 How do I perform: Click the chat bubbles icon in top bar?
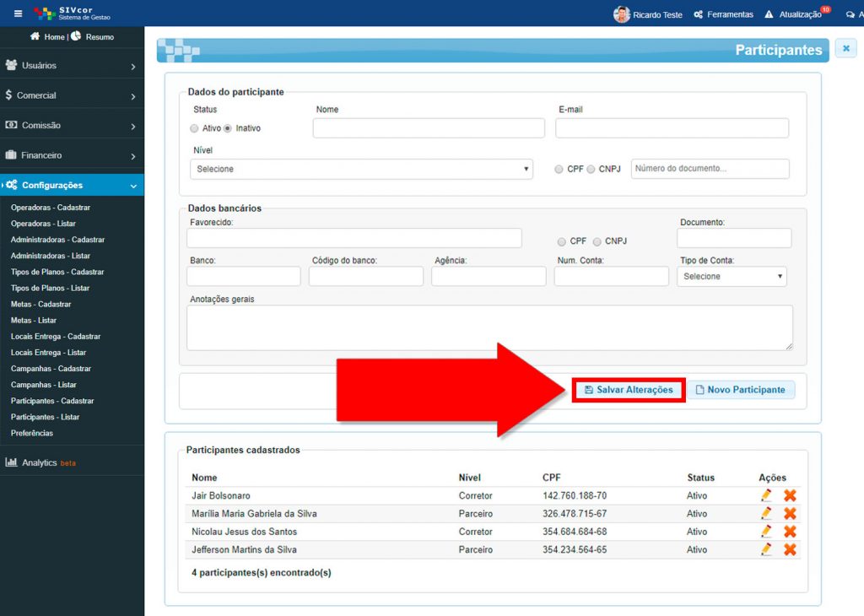pyautogui.click(x=850, y=15)
